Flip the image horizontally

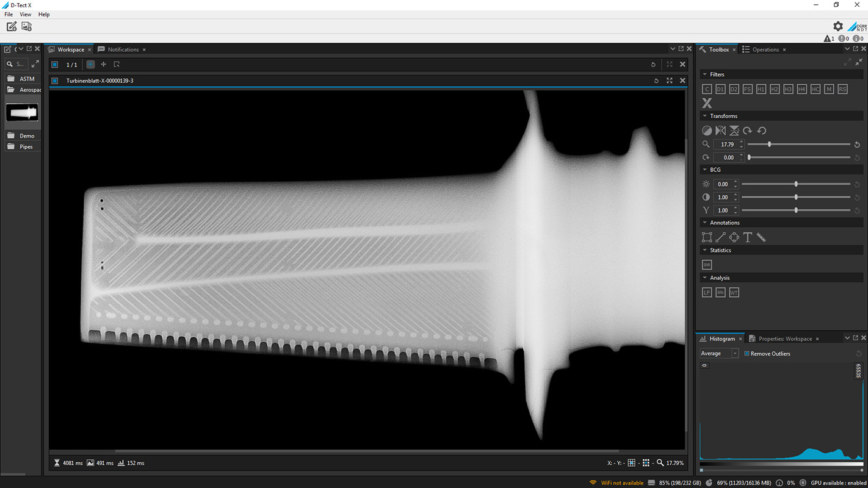[x=720, y=131]
